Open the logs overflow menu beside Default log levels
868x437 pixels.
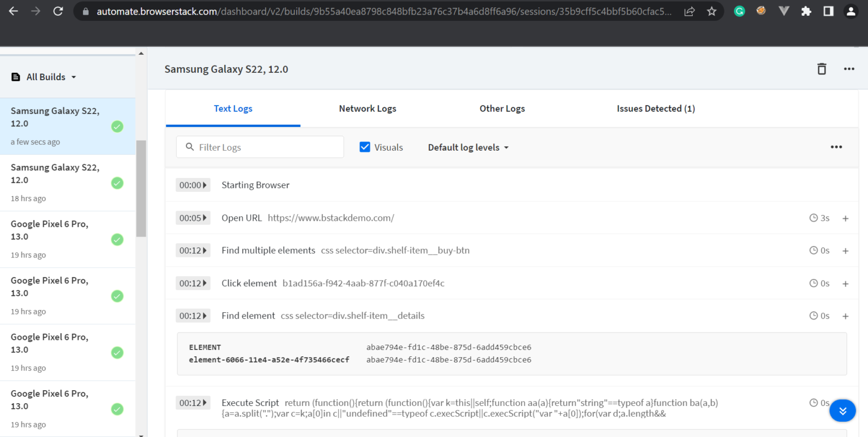pyautogui.click(x=836, y=147)
